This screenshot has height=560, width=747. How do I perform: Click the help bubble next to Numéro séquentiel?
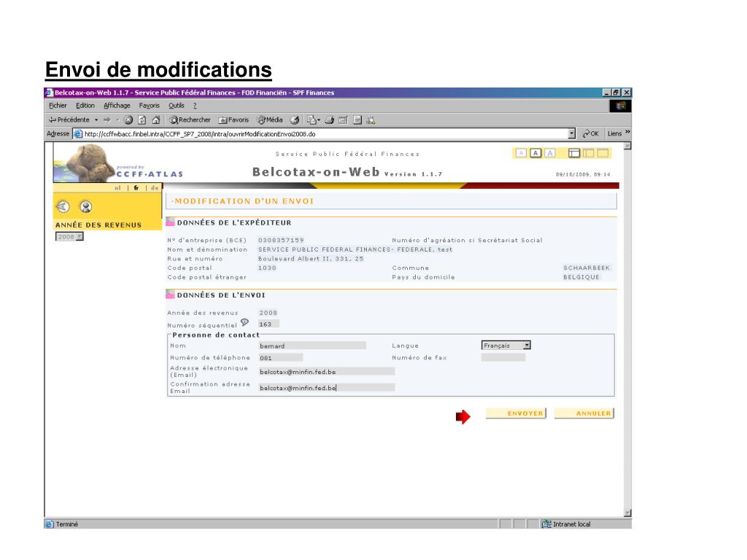(x=244, y=322)
